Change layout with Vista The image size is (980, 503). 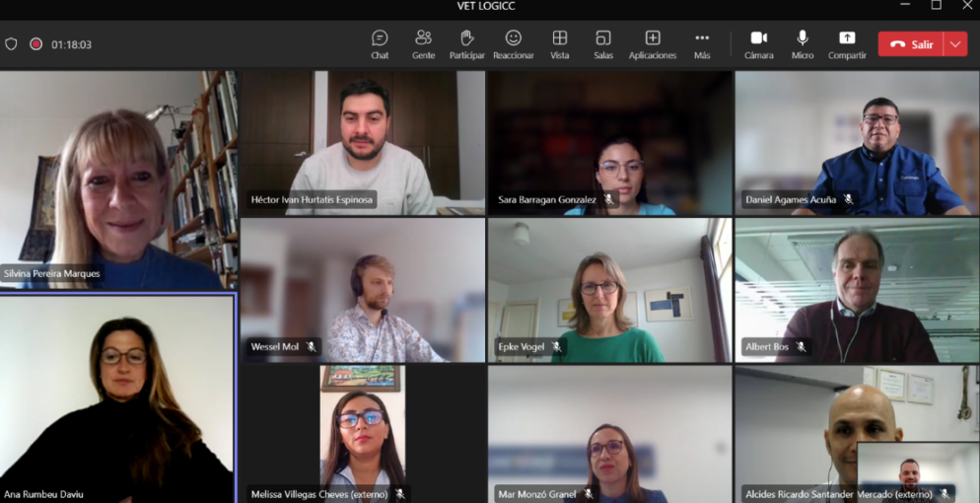[559, 44]
